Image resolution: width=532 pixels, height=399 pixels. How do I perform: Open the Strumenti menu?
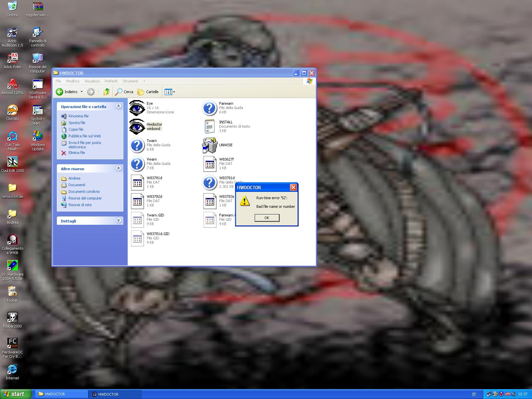pos(130,81)
